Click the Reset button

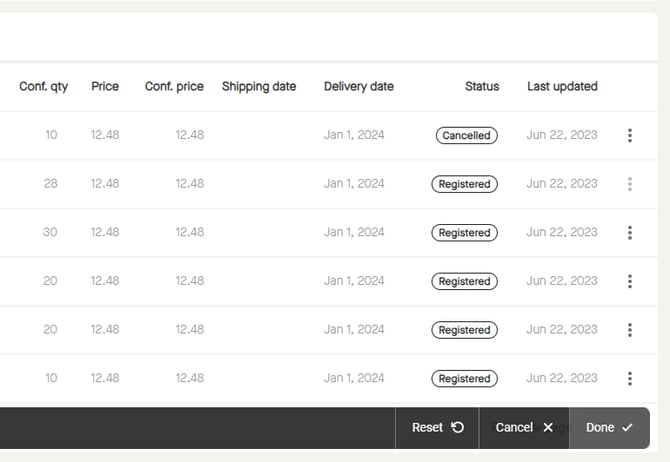pos(437,427)
